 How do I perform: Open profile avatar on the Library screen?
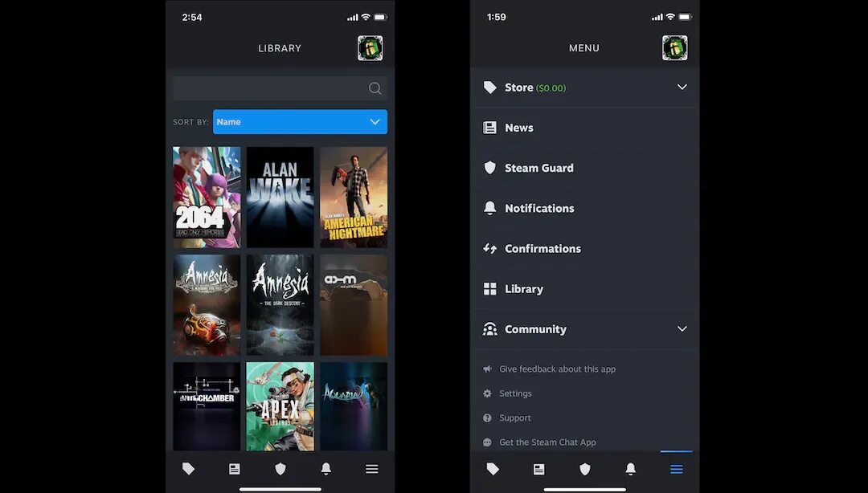[x=370, y=48]
